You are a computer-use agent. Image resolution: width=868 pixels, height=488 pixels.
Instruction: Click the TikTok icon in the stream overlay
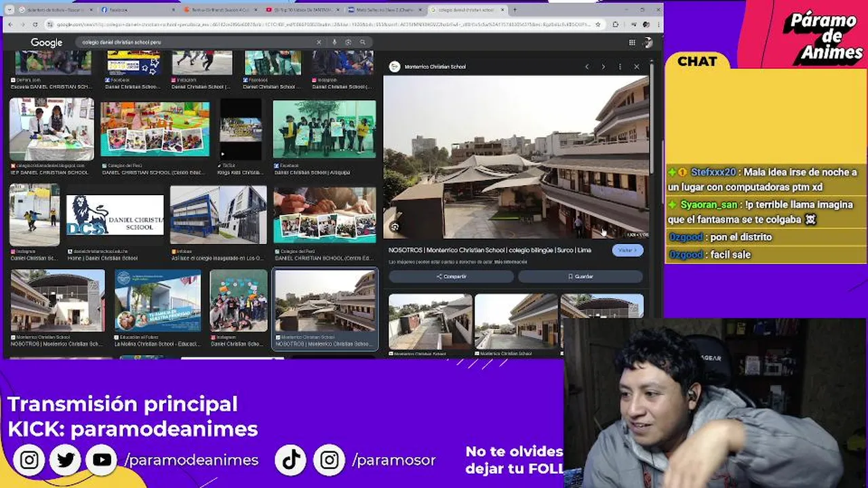[291, 460]
